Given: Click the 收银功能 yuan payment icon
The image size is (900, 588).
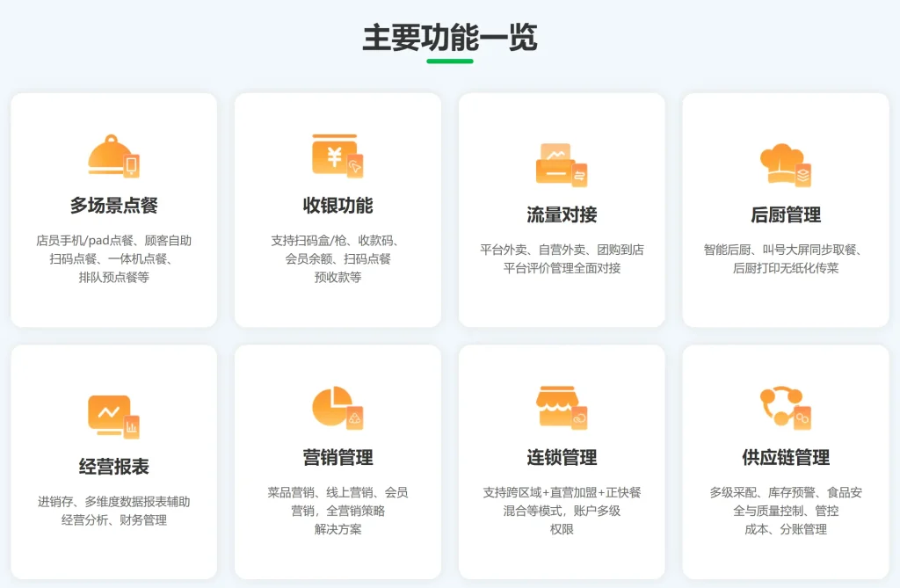Looking at the screenshot, I should tap(337, 156).
